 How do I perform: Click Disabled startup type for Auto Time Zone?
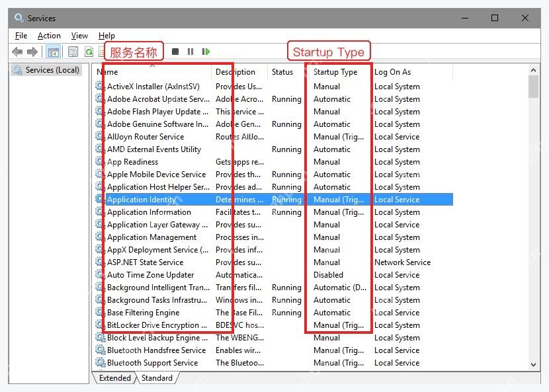(328, 275)
